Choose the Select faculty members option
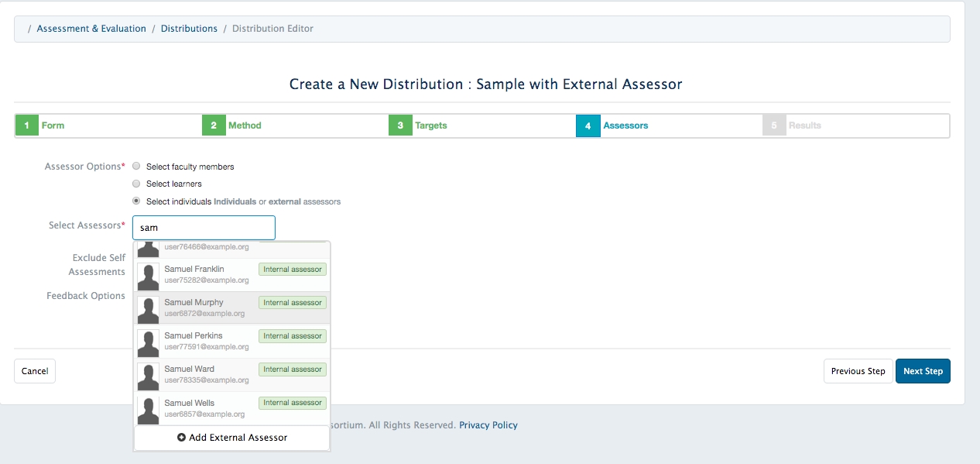 click(x=136, y=167)
